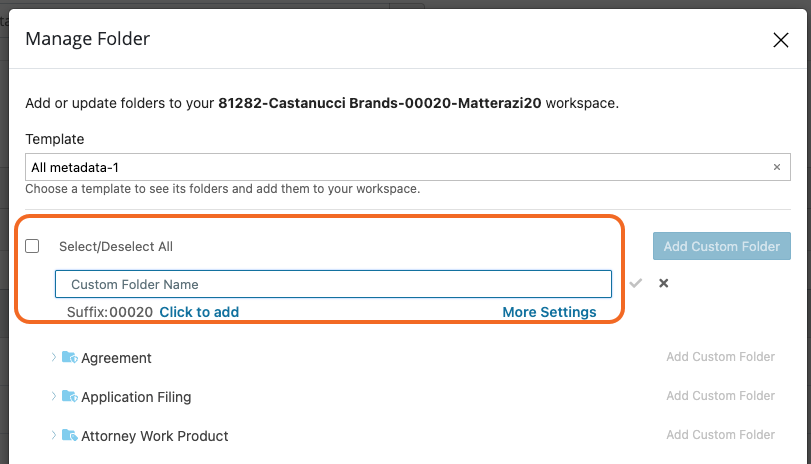This screenshot has height=464, width=811.
Task: Click the workspace name 81282-Castanucci Brands-00020-Matterazi20
Action: click(380, 103)
